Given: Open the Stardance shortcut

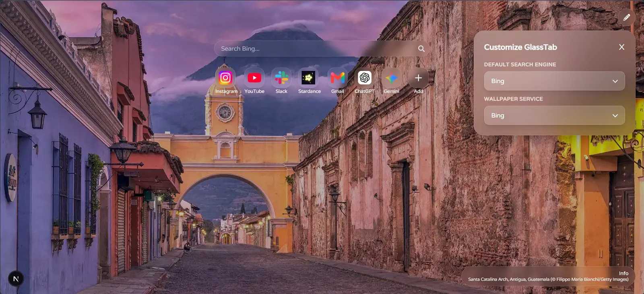Looking at the screenshot, I should pos(309,78).
